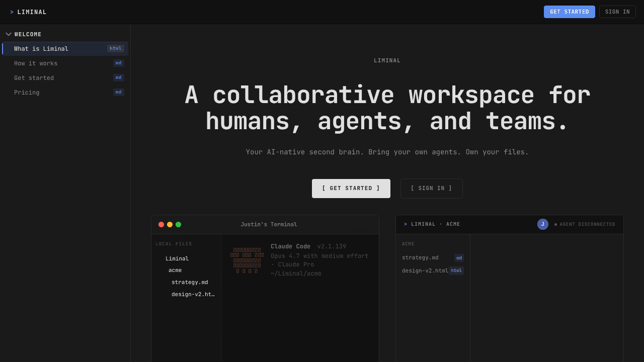
Task: Click the J user avatar in the Acme preview
Action: click(x=543, y=224)
